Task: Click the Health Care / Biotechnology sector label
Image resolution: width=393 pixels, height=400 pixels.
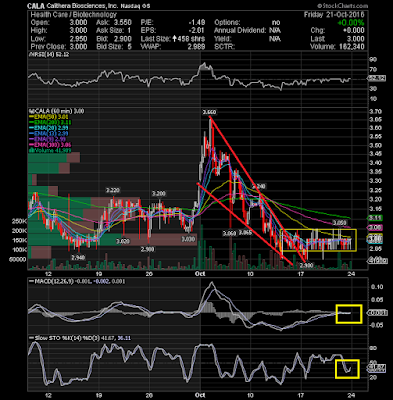Action: 73,15
